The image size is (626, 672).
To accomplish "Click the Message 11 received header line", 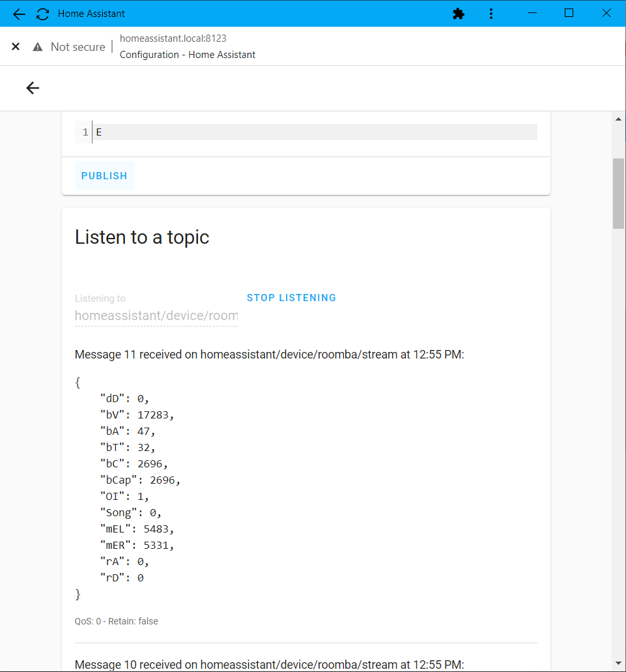I will pyautogui.click(x=269, y=355).
